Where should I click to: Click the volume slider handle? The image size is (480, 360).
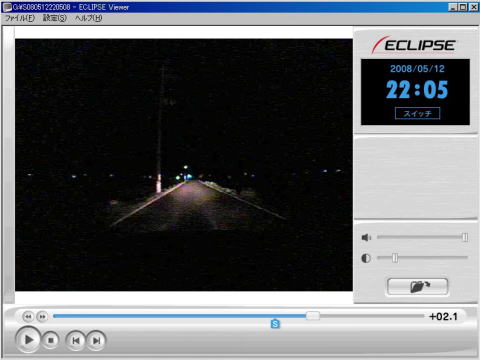point(465,237)
